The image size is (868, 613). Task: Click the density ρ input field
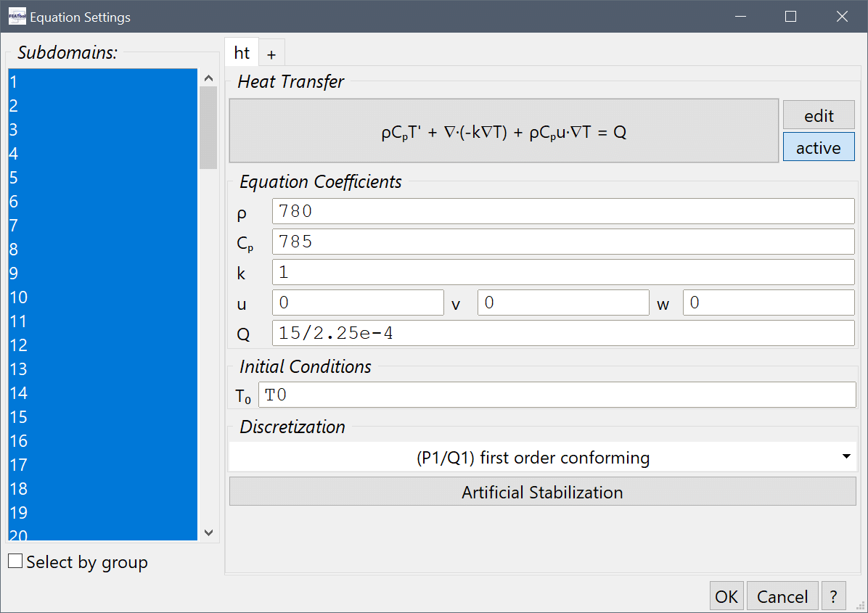coord(562,211)
